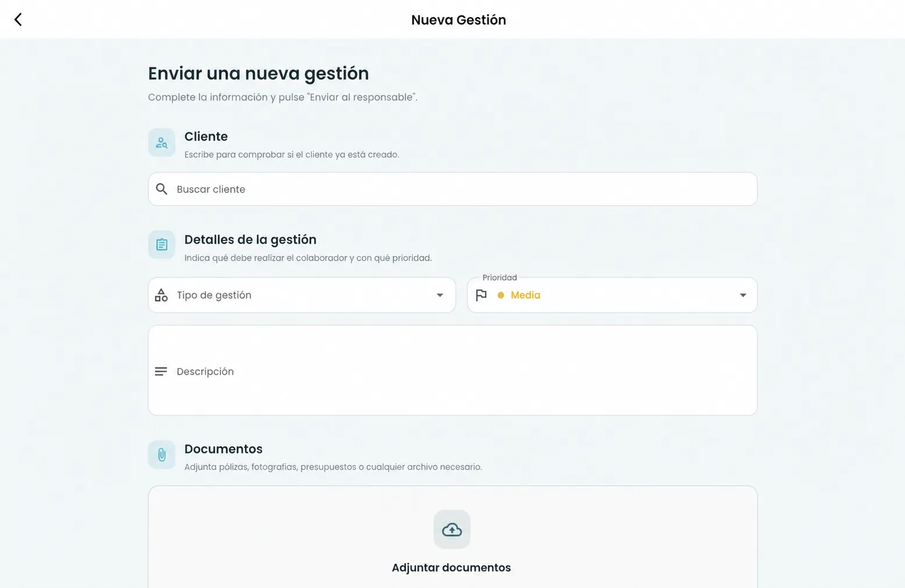Click Adjuntar documentos upload label
This screenshot has width=905, height=588.
click(451, 568)
